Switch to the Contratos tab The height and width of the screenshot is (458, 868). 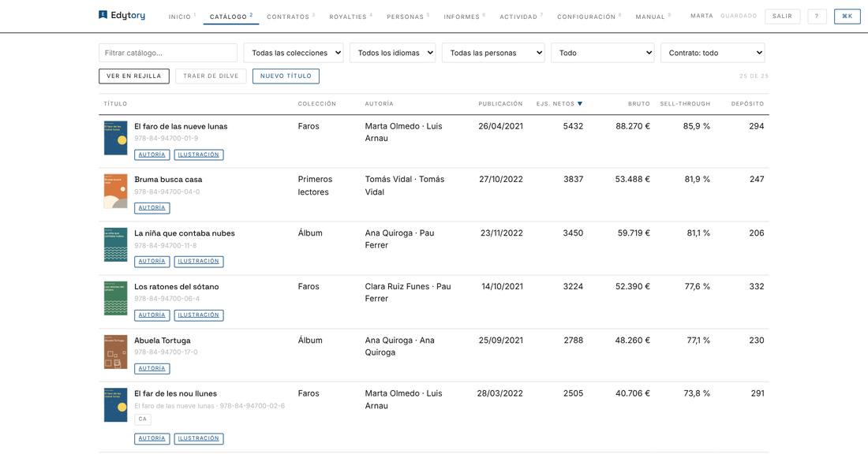tap(288, 17)
